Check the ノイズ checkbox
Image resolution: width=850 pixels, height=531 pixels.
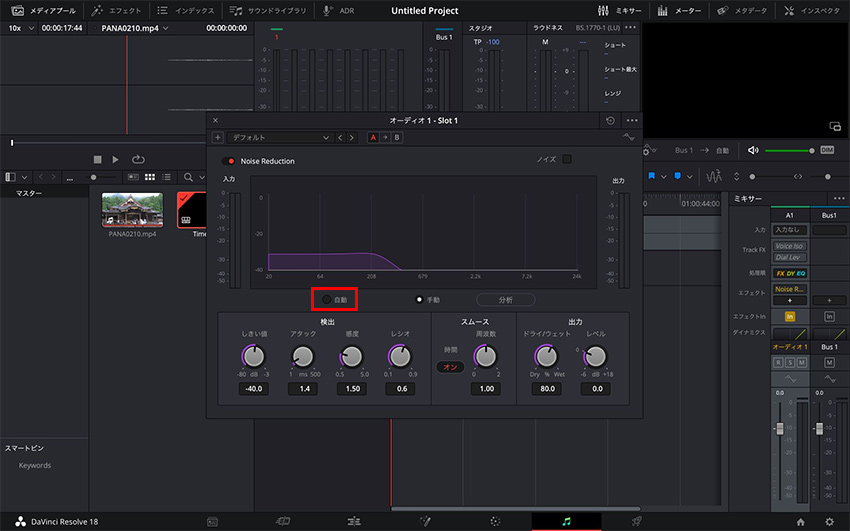pyautogui.click(x=567, y=159)
